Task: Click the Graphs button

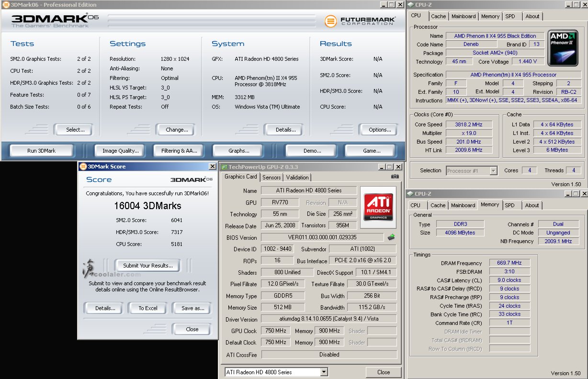Action: click(238, 151)
